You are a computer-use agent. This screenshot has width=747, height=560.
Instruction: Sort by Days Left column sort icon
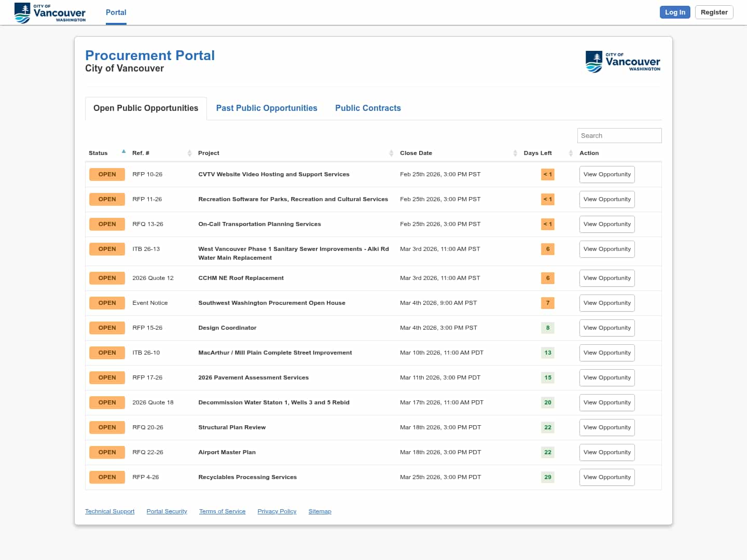coord(571,153)
